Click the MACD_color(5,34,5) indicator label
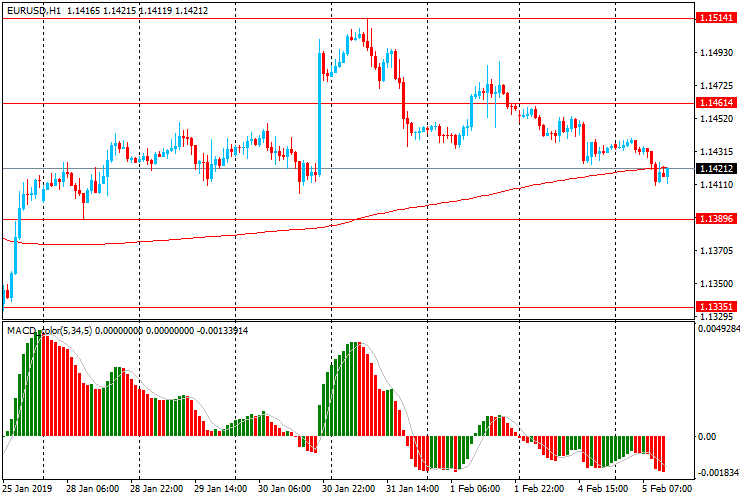 [x=50, y=331]
